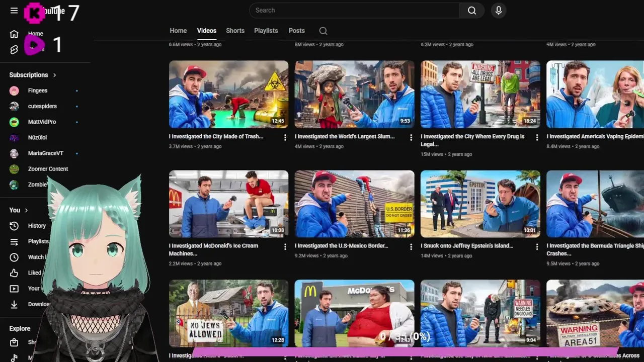Play the McDonald's Ice Cream Machines thumbnail
The height and width of the screenshot is (362, 644).
[x=228, y=204]
